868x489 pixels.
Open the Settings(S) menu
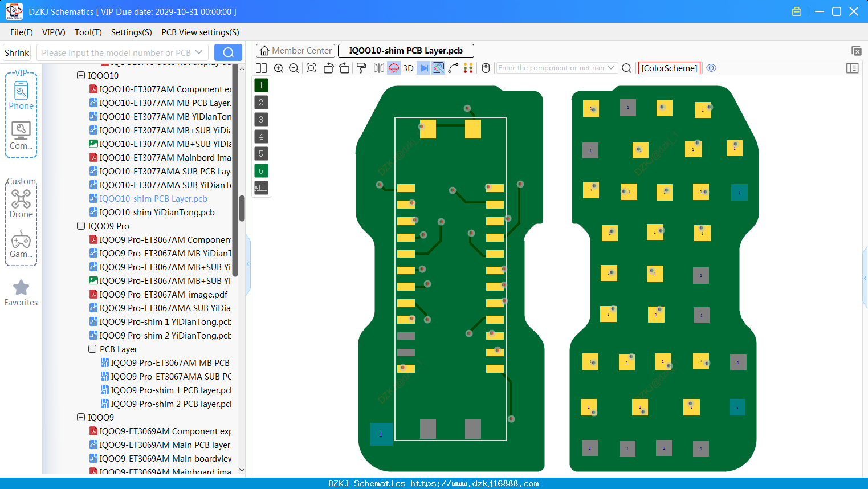[132, 32]
